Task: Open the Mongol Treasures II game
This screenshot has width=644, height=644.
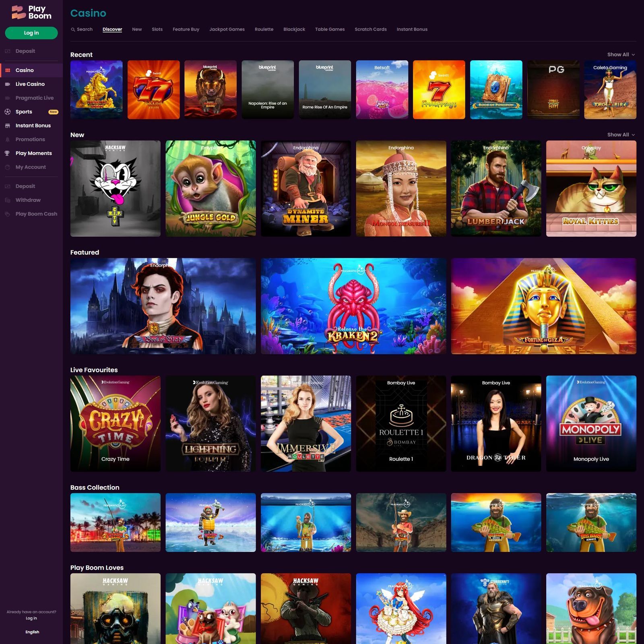Action: 401,188
